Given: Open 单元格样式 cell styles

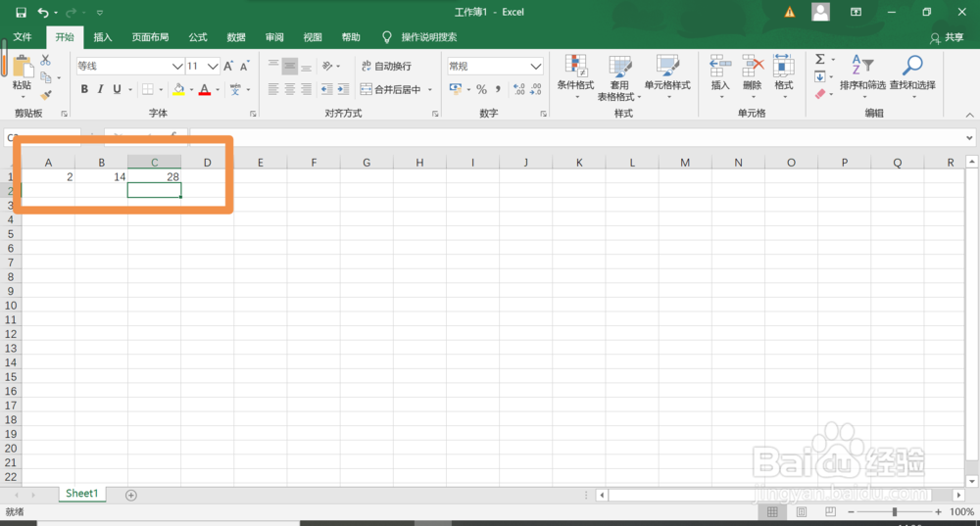Looking at the screenshot, I should pyautogui.click(x=667, y=76).
